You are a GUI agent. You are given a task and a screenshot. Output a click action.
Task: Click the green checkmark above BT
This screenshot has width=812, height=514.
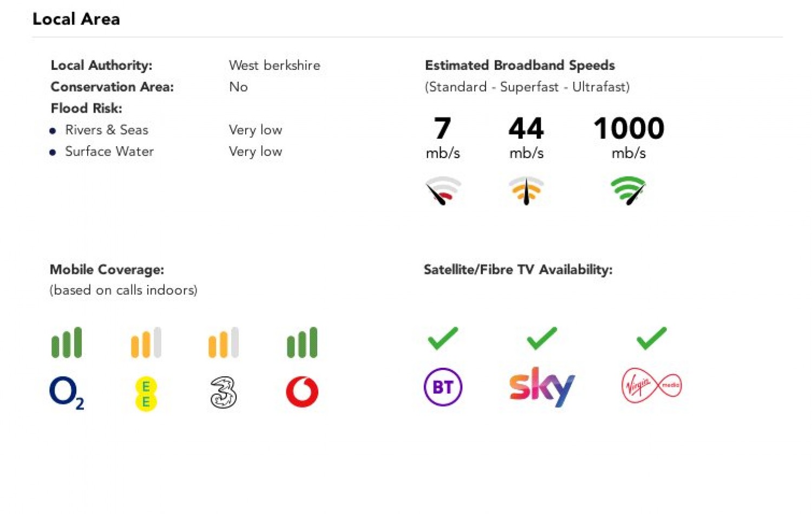click(x=443, y=338)
